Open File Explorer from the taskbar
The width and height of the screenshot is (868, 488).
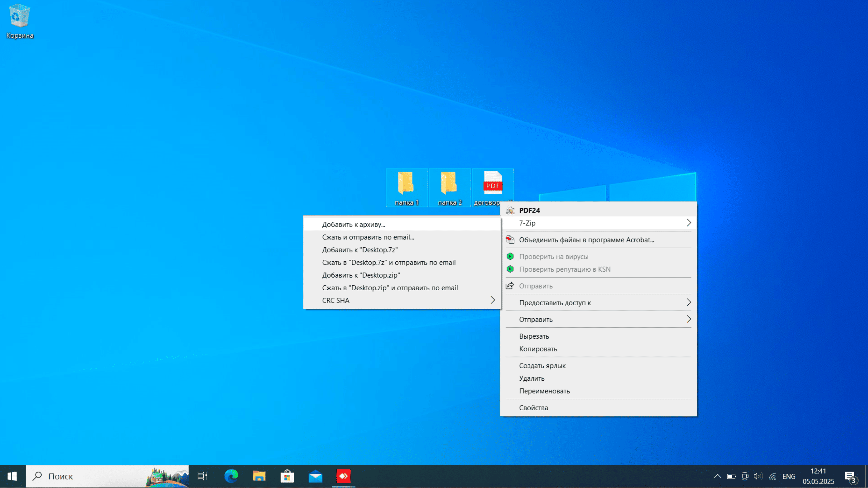click(259, 476)
